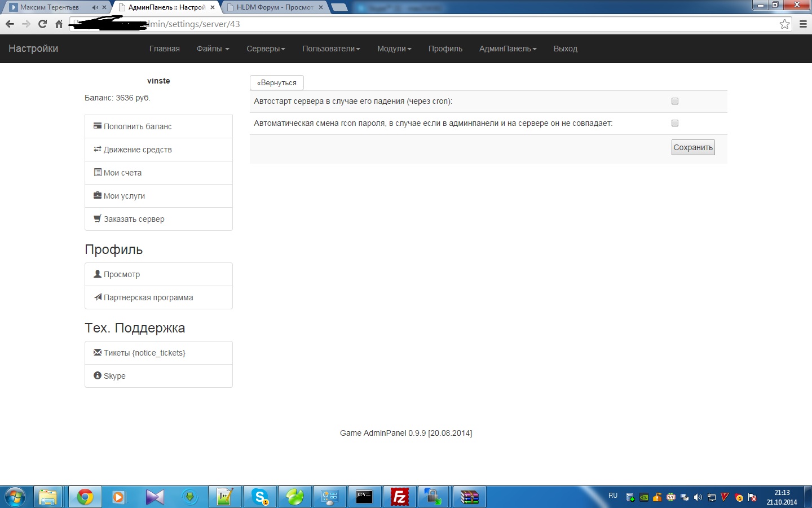Open the Серверы dropdown in navbar
Image resolution: width=812 pixels, height=508 pixels.
[x=266, y=49]
